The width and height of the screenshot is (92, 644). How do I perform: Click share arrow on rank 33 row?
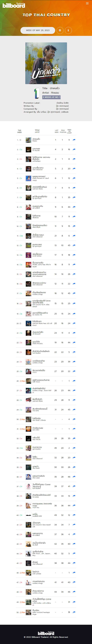[x=74, y=448]
